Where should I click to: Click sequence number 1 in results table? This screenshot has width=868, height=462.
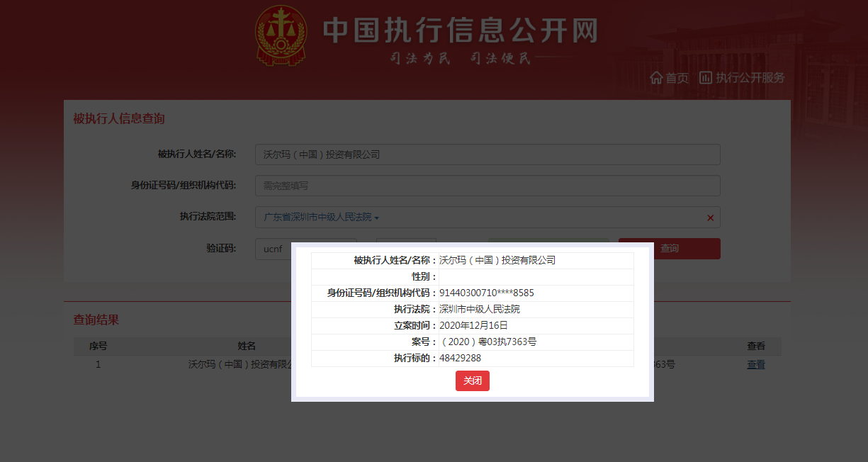[98, 365]
